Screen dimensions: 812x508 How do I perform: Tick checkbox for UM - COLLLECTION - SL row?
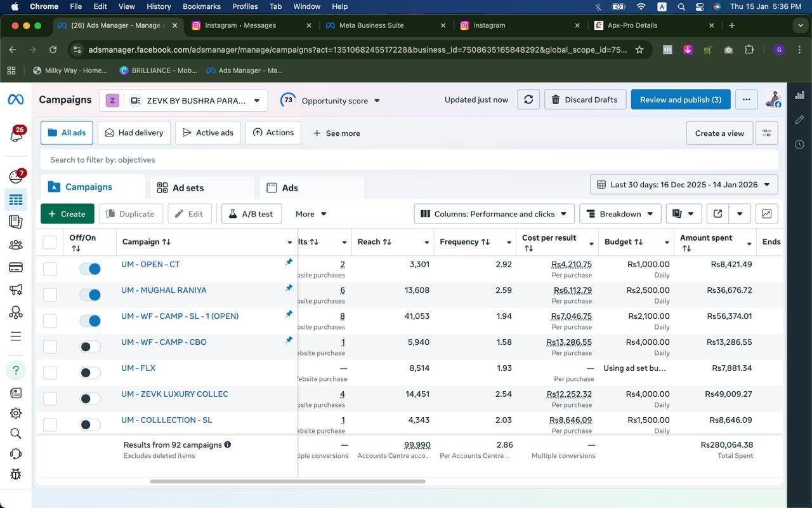49,425
